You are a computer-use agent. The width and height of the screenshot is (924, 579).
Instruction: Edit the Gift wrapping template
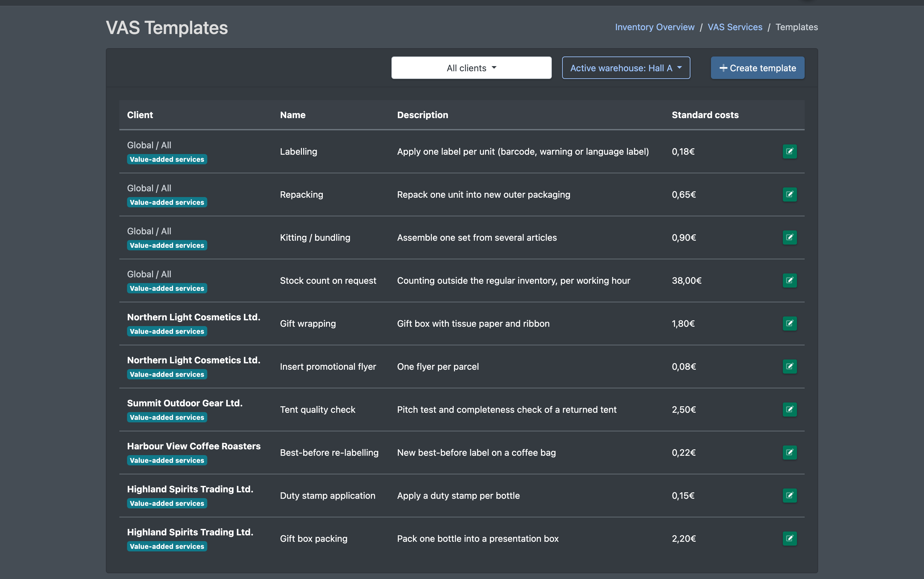pyautogui.click(x=789, y=324)
